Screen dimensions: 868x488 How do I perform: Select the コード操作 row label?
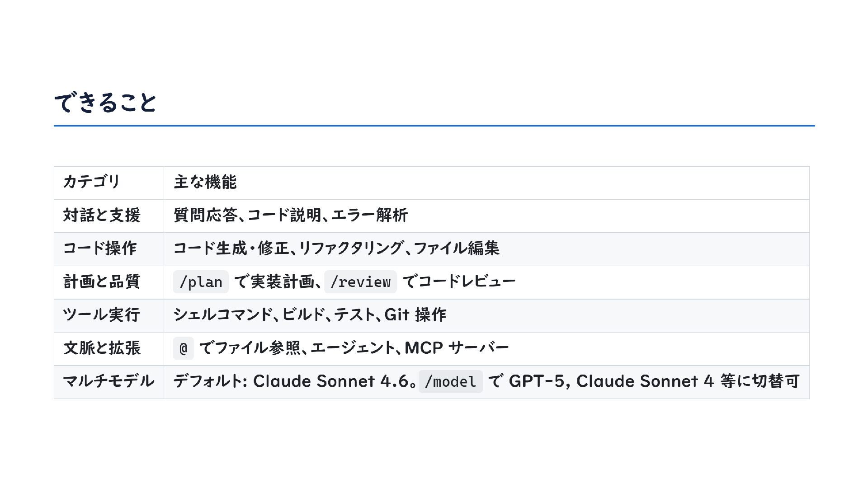pyautogui.click(x=99, y=248)
